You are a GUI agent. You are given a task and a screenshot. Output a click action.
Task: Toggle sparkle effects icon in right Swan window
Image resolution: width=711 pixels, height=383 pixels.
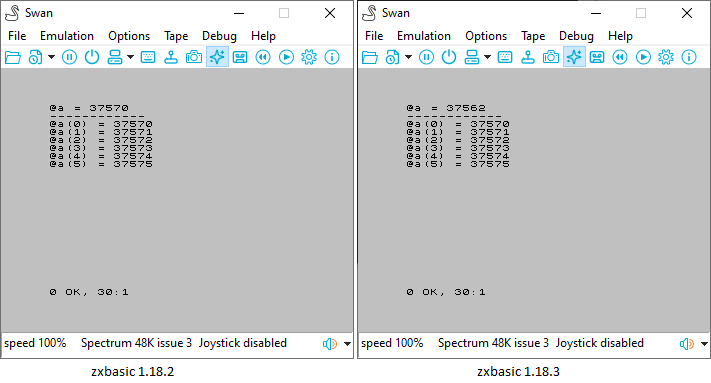[x=574, y=57]
